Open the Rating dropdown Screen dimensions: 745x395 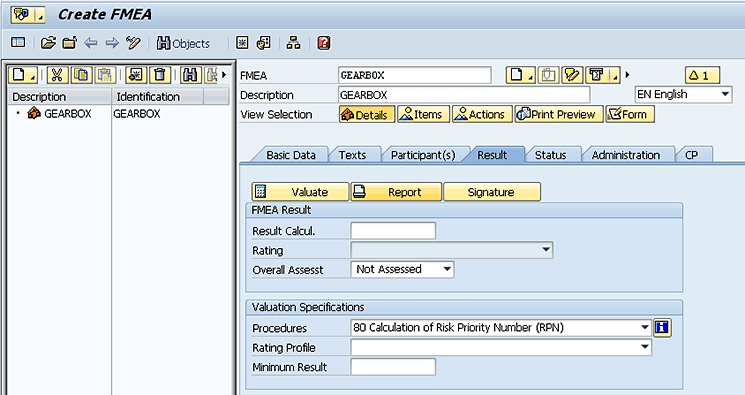tap(451, 250)
